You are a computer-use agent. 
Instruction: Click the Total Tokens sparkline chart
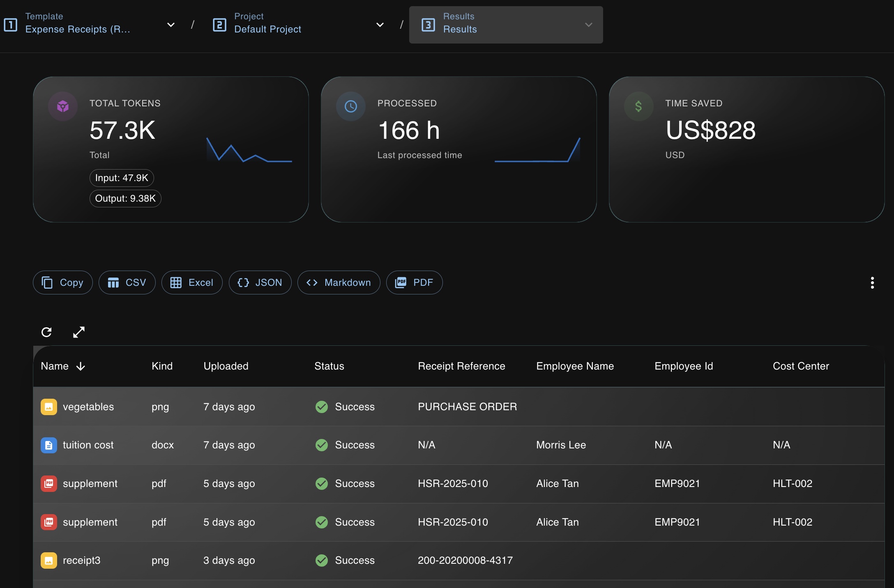pos(249,150)
